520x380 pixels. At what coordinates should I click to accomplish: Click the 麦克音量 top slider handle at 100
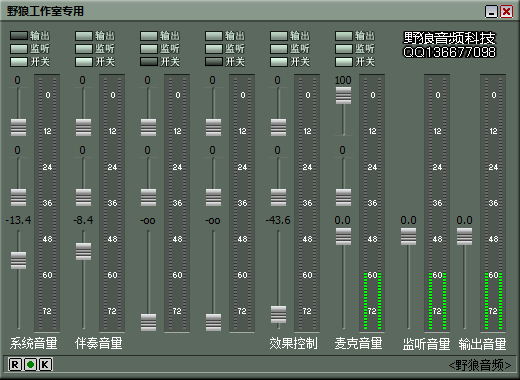click(343, 95)
